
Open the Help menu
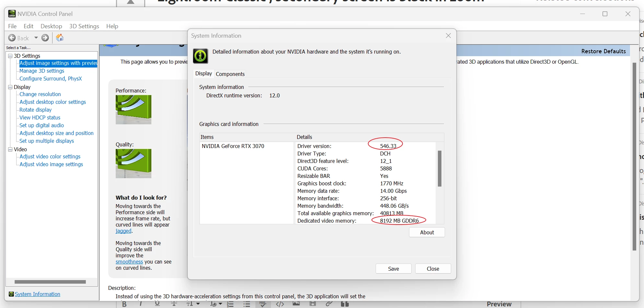pyautogui.click(x=112, y=26)
